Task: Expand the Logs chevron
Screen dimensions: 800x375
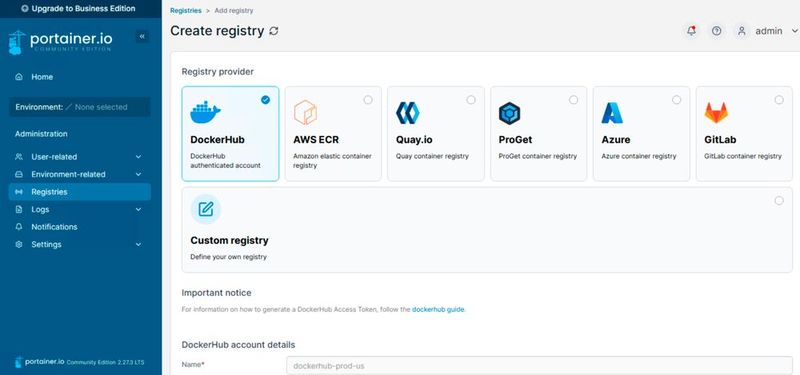Action: click(x=138, y=209)
